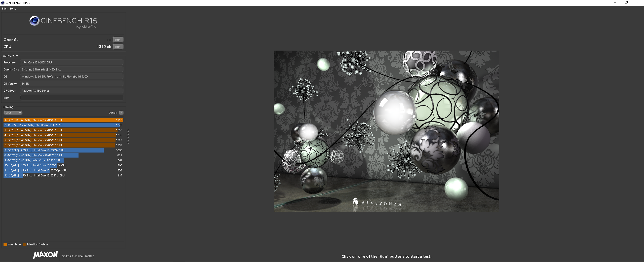Select the Processor field Intel Core i5-8600K

point(72,62)
